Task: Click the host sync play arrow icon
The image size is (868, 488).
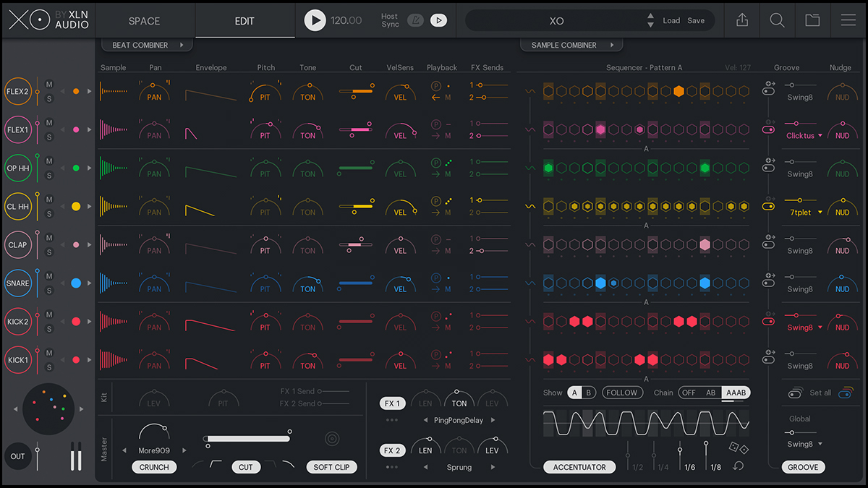Action: pos(438,20)
